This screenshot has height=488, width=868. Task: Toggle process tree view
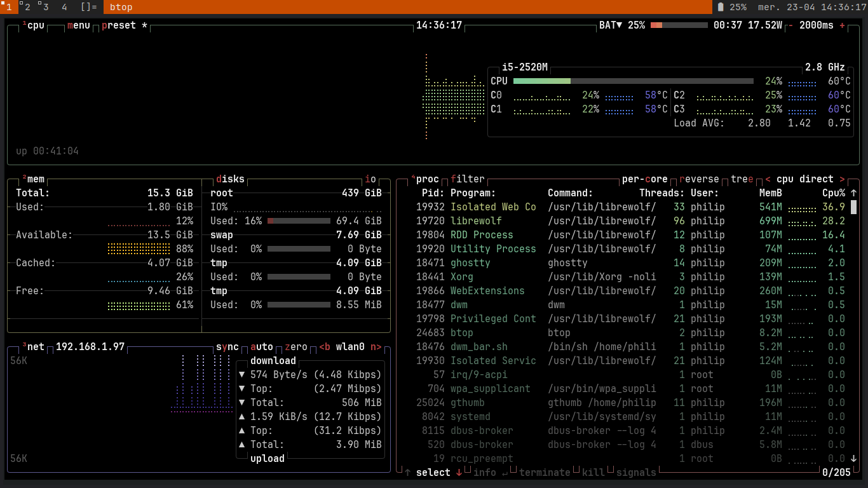[x=742, y=179]
